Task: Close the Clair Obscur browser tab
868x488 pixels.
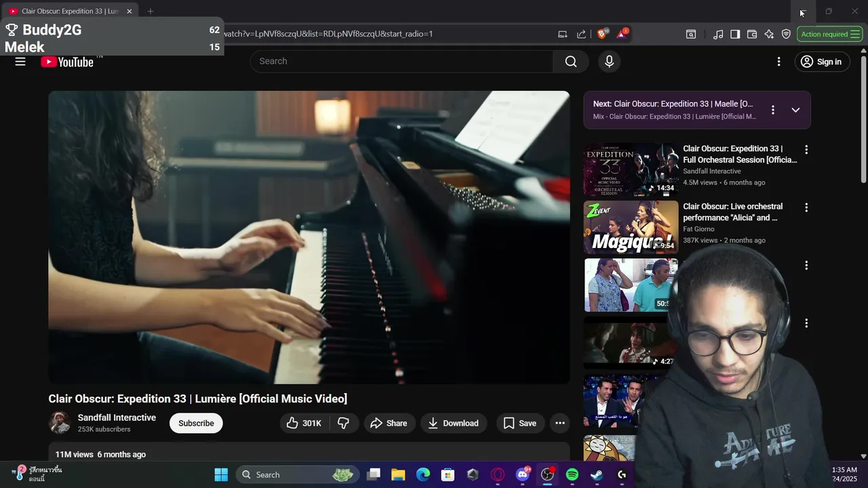Action: (x=130, y=12)
